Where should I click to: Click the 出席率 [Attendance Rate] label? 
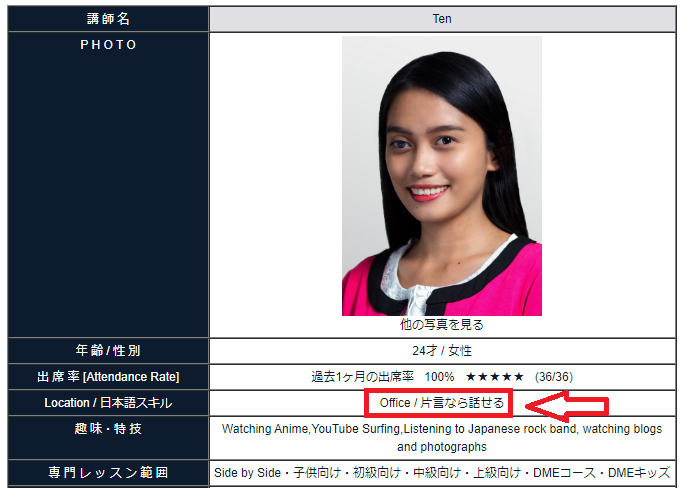tap(108, 377)
